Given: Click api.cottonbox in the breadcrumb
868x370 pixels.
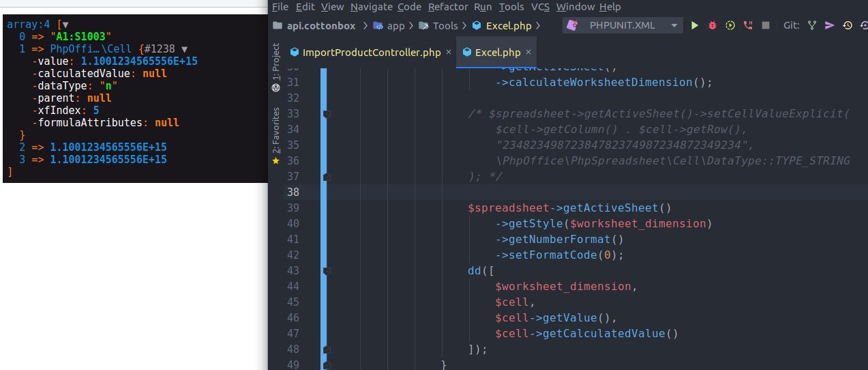Looking at the screenshot, I should (x=321, y=26).
